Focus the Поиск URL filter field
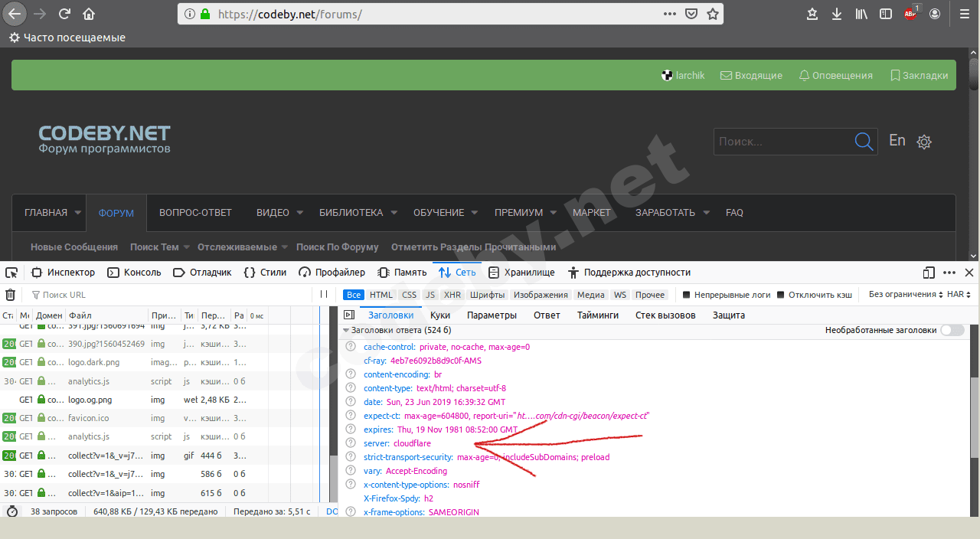The image size is (980, 539). pyautogui.click(x=168, y=295)
